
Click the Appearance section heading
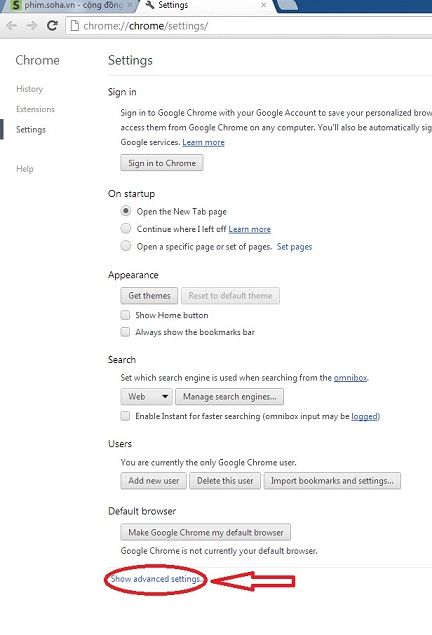click(x=133, y=275)
